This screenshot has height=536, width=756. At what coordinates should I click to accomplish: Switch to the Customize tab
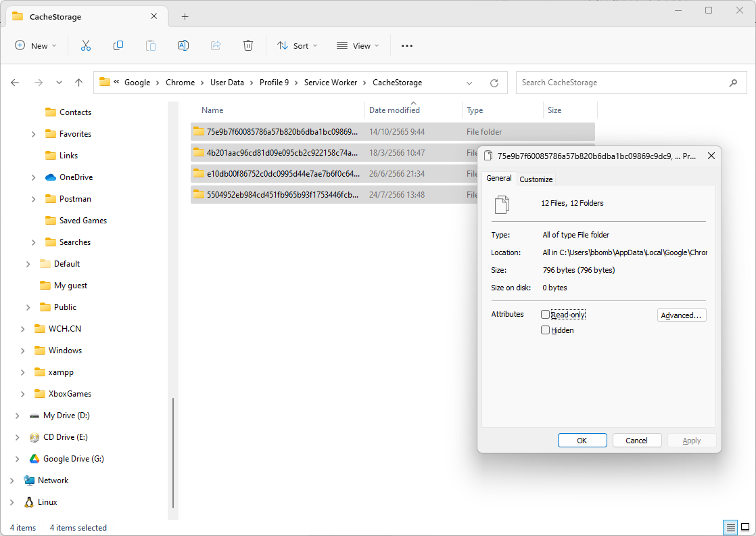coord(536,179)
